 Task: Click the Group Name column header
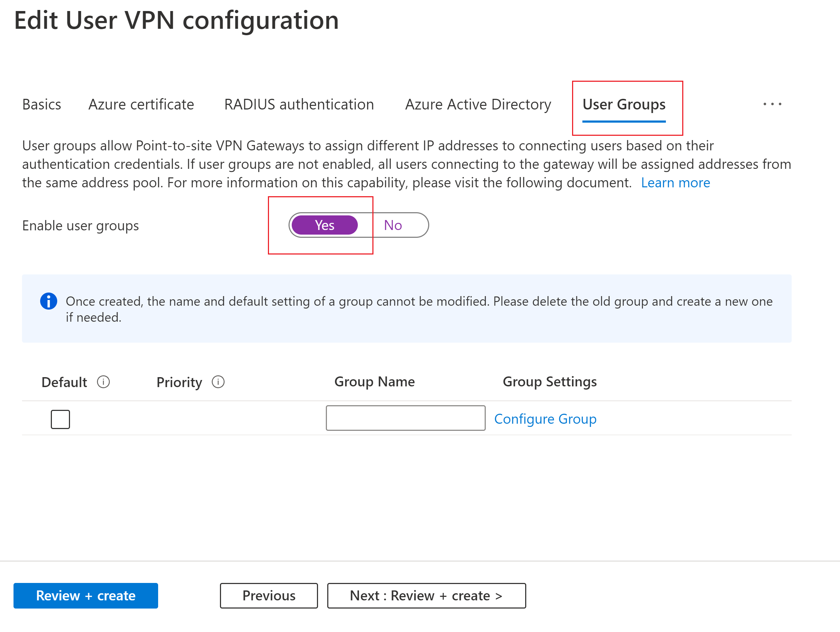[374, 381]
